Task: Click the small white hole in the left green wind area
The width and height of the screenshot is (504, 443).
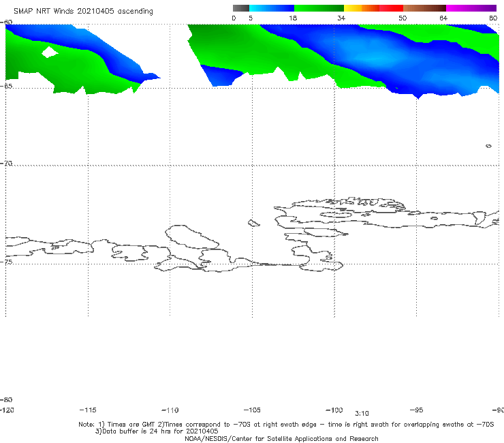Action: pos(50,52)
